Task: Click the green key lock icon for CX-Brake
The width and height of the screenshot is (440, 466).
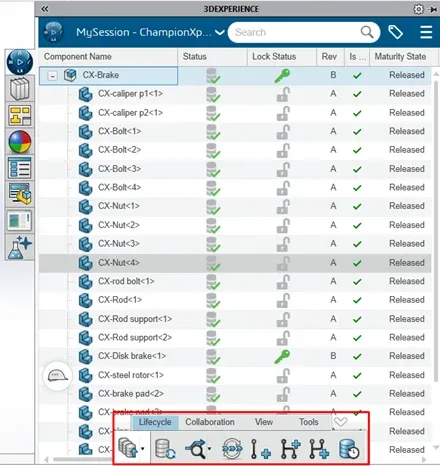Action: tap(282, 76)
